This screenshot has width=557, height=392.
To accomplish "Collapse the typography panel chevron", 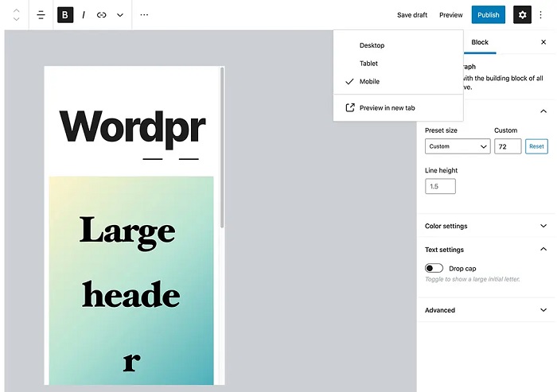I will 543,111.
